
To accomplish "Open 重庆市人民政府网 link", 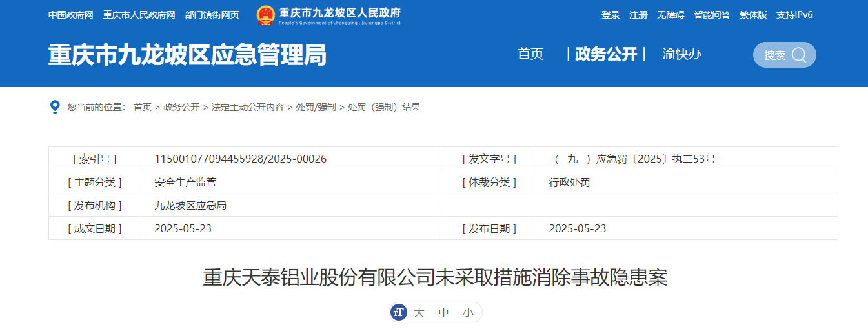I will [139, 15].
